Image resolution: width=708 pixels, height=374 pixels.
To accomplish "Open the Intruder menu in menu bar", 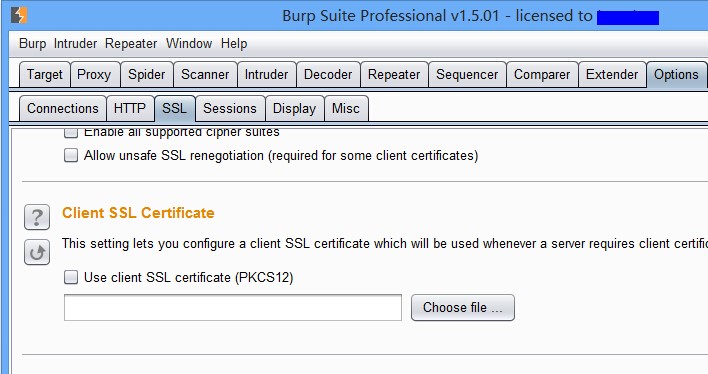I will (x=75, y=44).
